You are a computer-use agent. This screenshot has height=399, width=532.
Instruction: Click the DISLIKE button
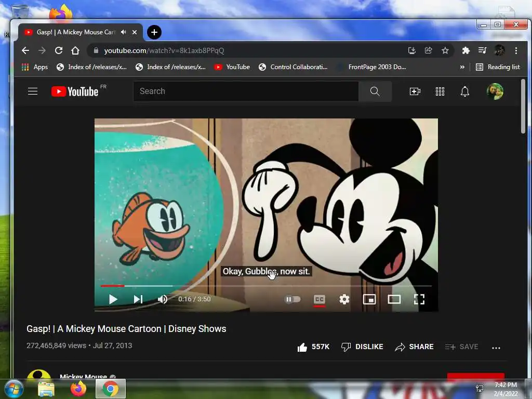click(362, 347)
